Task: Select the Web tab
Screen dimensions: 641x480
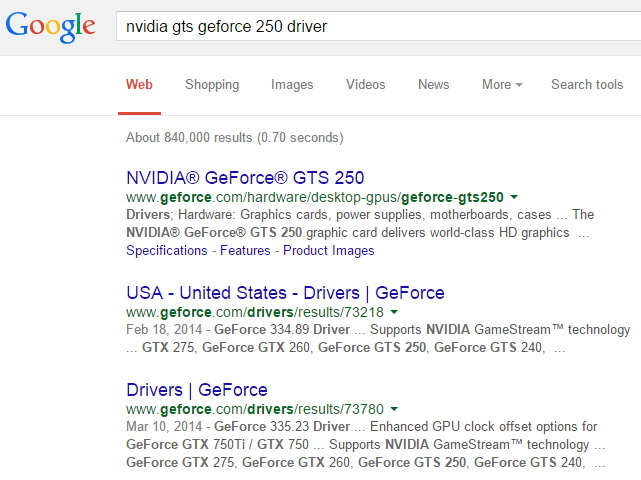Action: click(139, 85)
